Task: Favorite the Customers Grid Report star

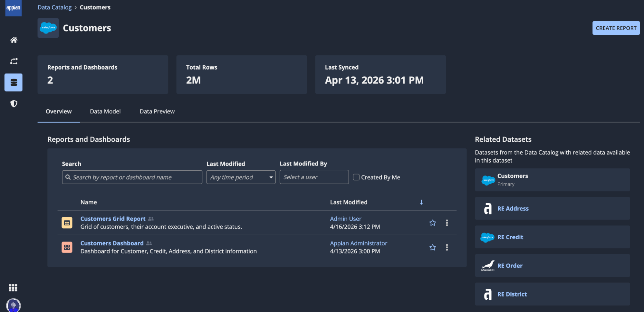Action: click(433, 223)
